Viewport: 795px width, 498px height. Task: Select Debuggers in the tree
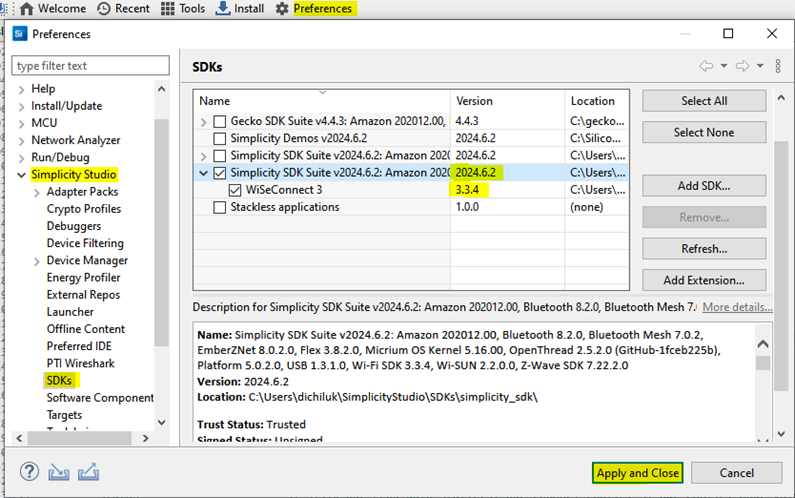(x=74, y=226)
